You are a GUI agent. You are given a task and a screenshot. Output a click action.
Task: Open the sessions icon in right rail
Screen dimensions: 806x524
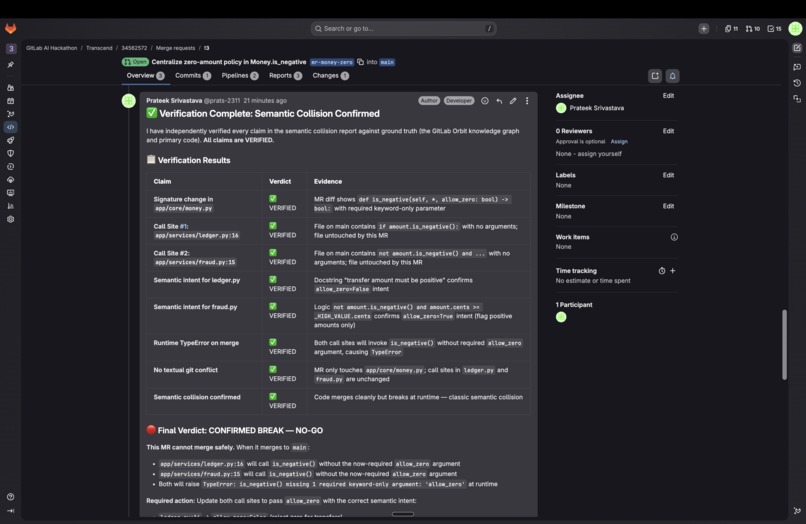click(797, 99)
